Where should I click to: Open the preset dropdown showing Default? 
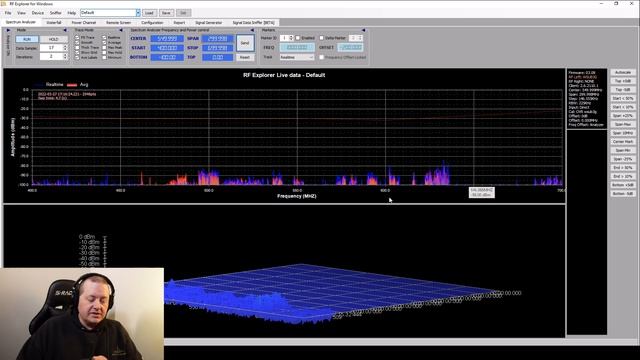pyautogui.click(x=138, y=13)
